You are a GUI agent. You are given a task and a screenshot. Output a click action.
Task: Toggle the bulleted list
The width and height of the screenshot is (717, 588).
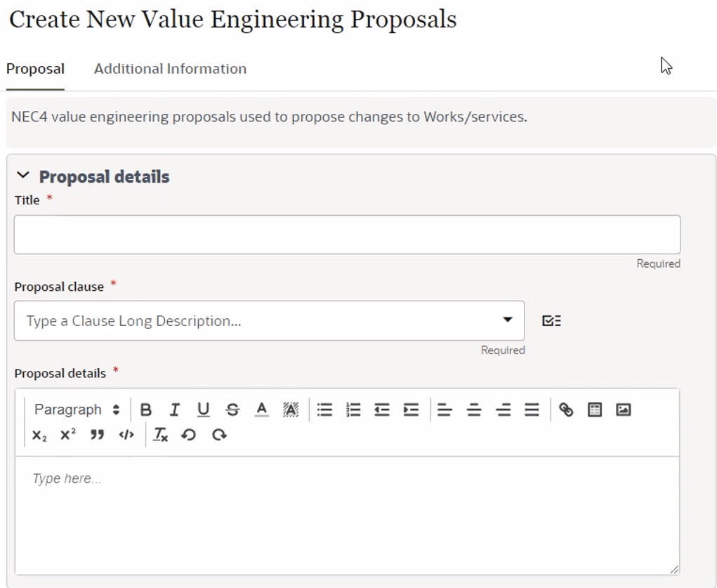(x=324, y=410)
